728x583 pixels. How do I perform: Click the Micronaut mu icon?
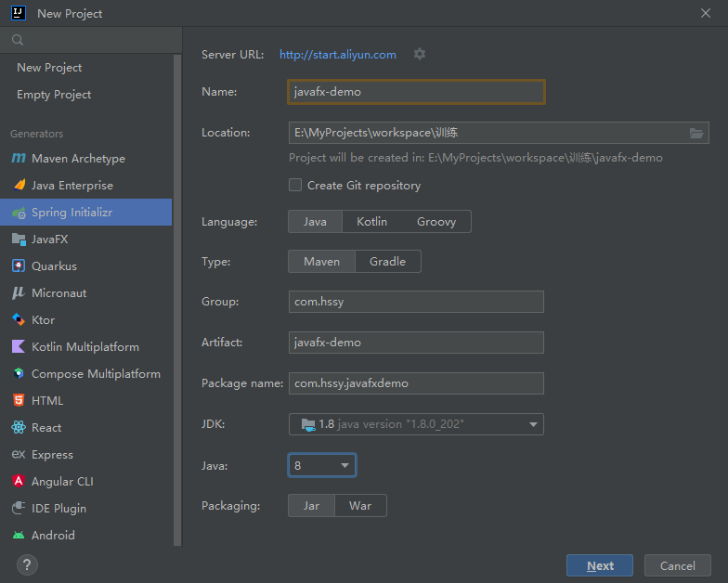pyautogui.click(x=19, y=293)
